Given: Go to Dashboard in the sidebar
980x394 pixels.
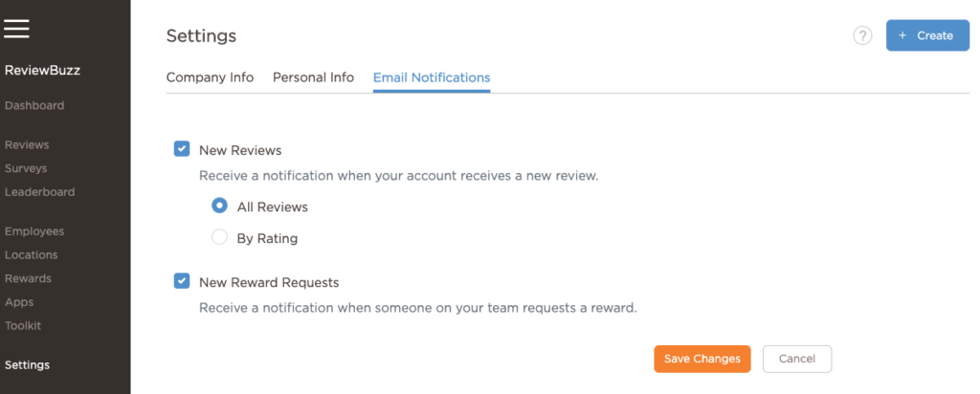Looking at the screenshot, I should (x=34, y=105).
